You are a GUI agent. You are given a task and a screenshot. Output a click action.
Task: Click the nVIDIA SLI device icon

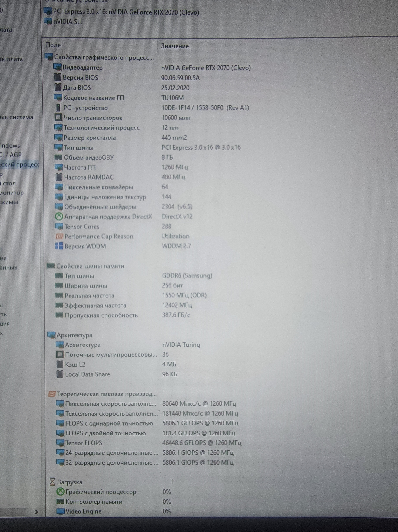coord(48,21)
